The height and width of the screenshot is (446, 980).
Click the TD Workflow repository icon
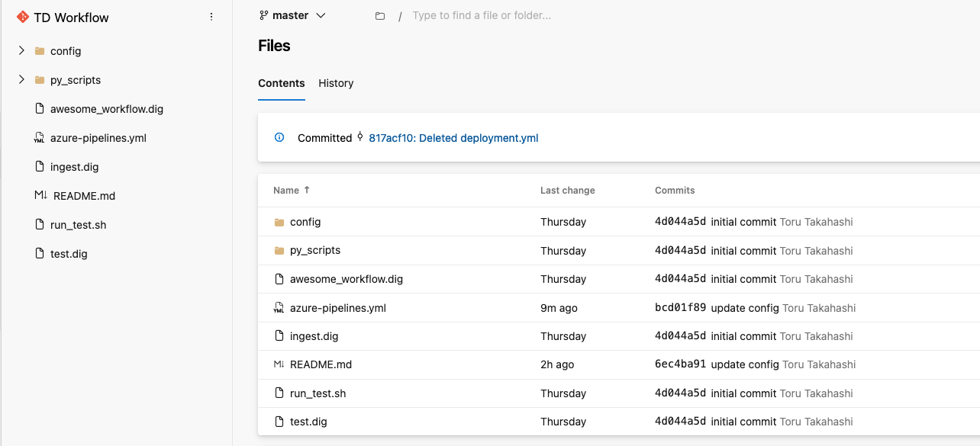(23, 18)
